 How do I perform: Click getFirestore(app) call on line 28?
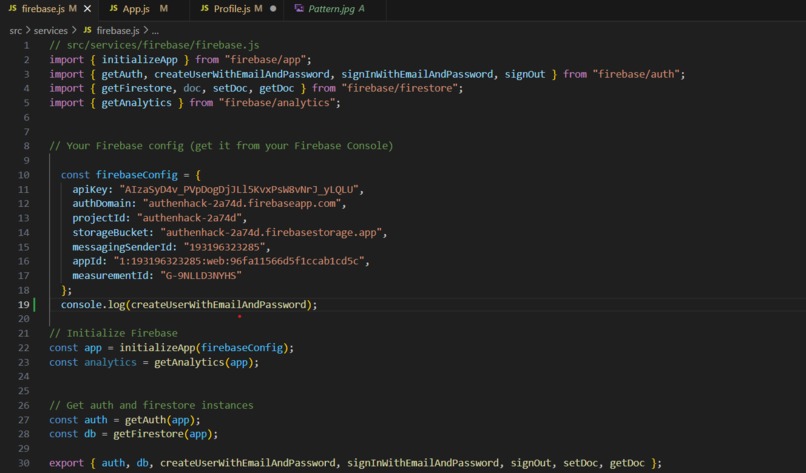pos(163,434)
